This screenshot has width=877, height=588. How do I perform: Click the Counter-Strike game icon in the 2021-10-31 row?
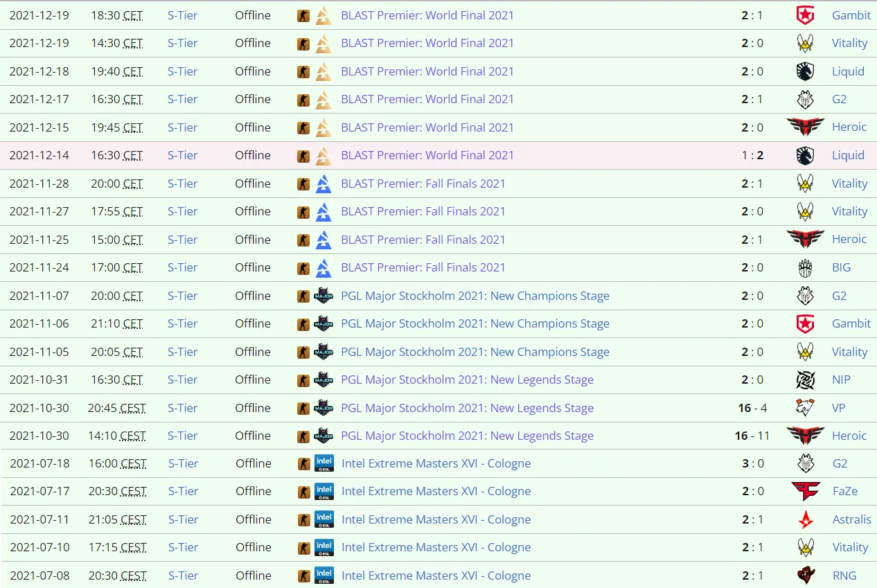[303, 380]
